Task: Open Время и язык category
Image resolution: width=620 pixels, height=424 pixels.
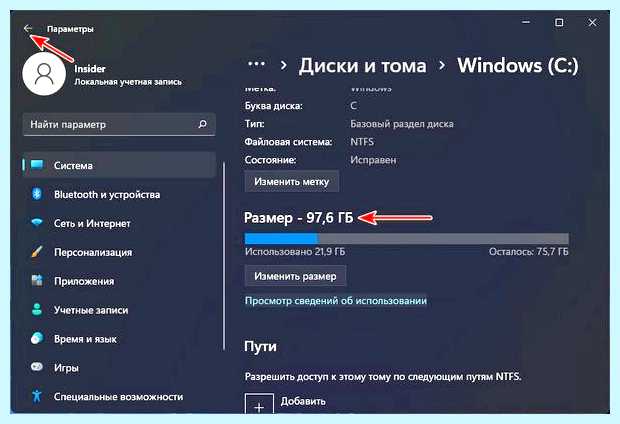Action: point(119,339)
